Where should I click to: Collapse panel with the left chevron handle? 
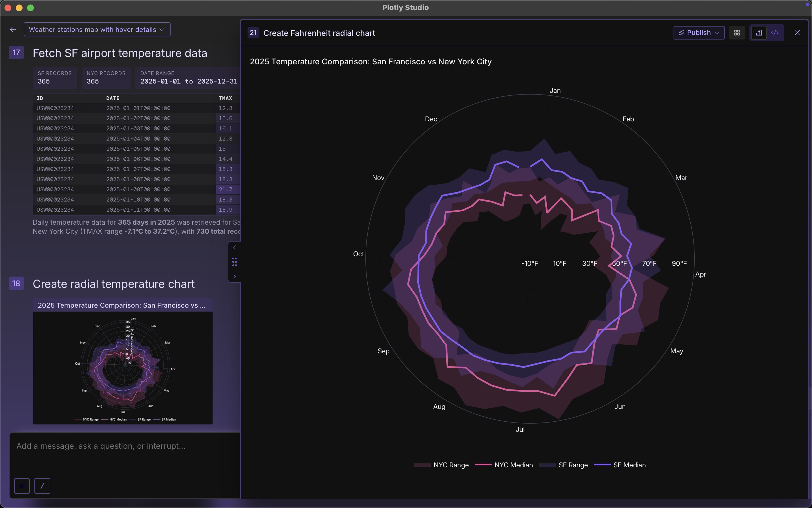[x=235, y=247]
